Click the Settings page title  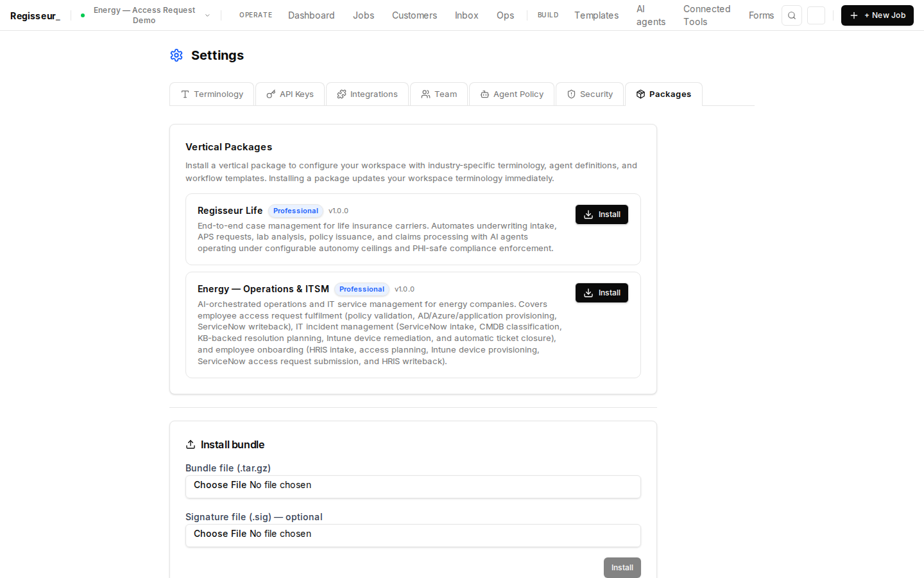[218, 55]
